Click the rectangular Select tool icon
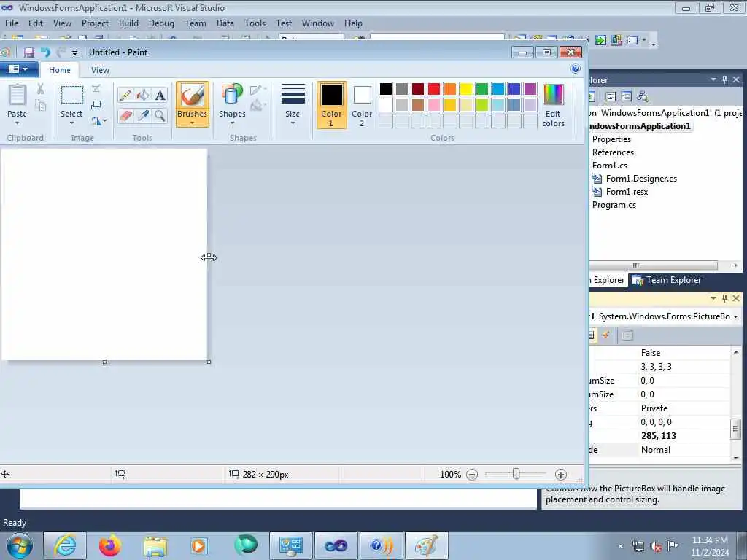Viewport: 747px width, 560px height. [x=72, y=95]
